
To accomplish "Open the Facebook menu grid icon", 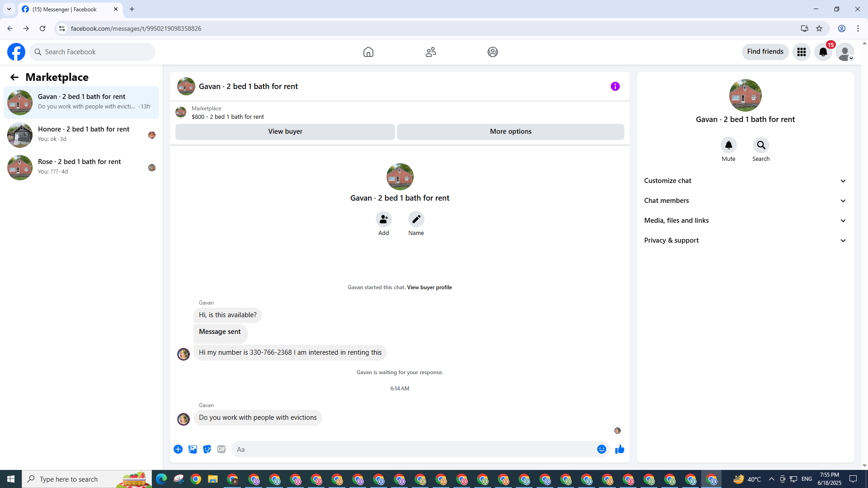I will 802,52.
